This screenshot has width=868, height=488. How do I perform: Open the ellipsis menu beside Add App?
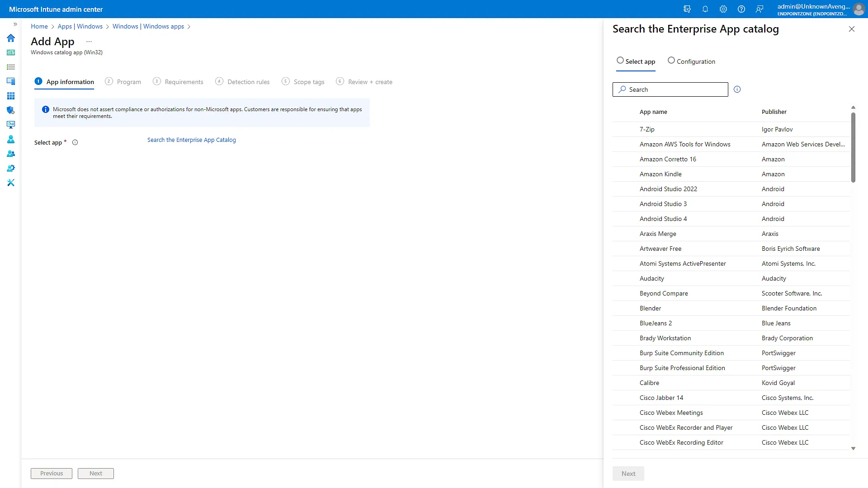click(x=89, y=42)
